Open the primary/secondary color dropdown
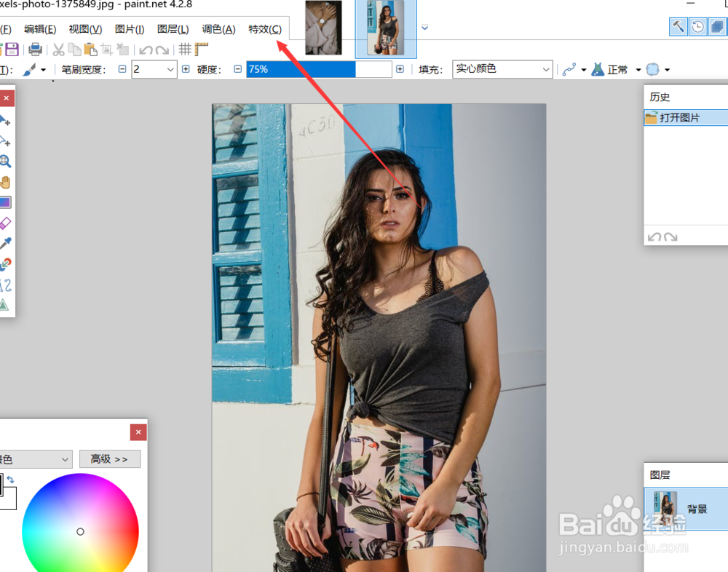 (35, 459)
